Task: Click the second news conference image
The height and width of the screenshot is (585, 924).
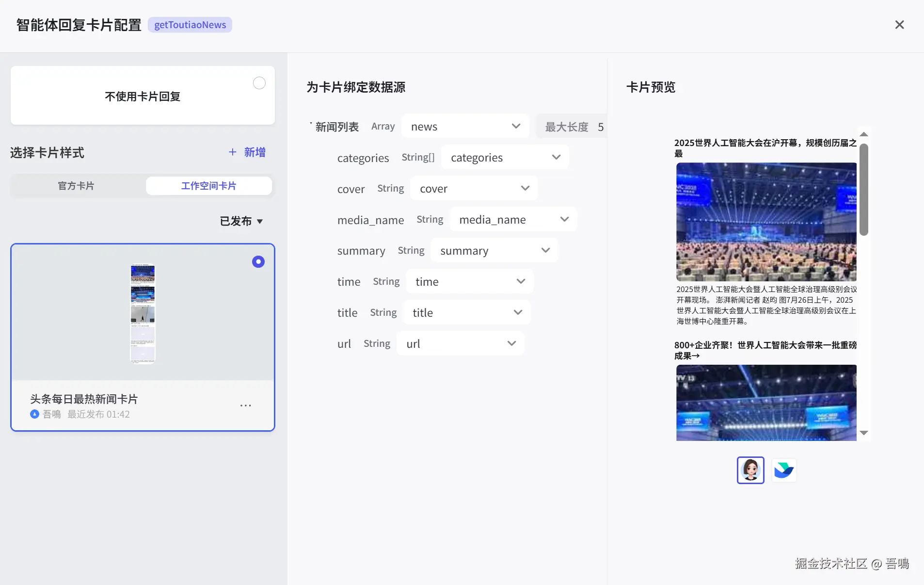Action: coord(766,403)
